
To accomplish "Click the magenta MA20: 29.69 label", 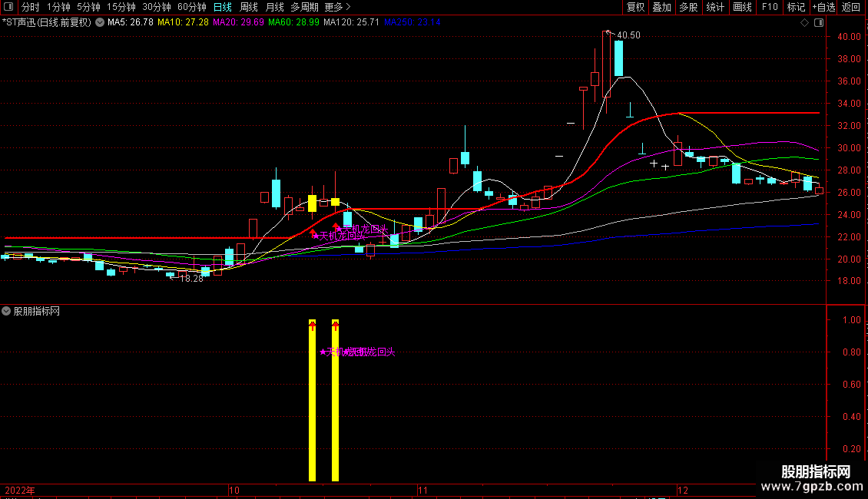I will tap(238, 22).
